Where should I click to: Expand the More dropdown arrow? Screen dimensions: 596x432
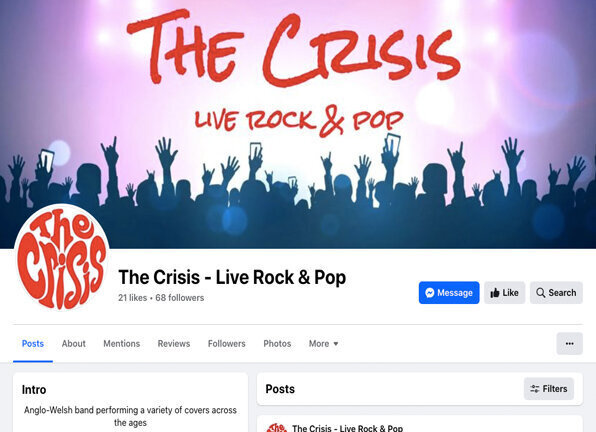(x=336, y=344)
